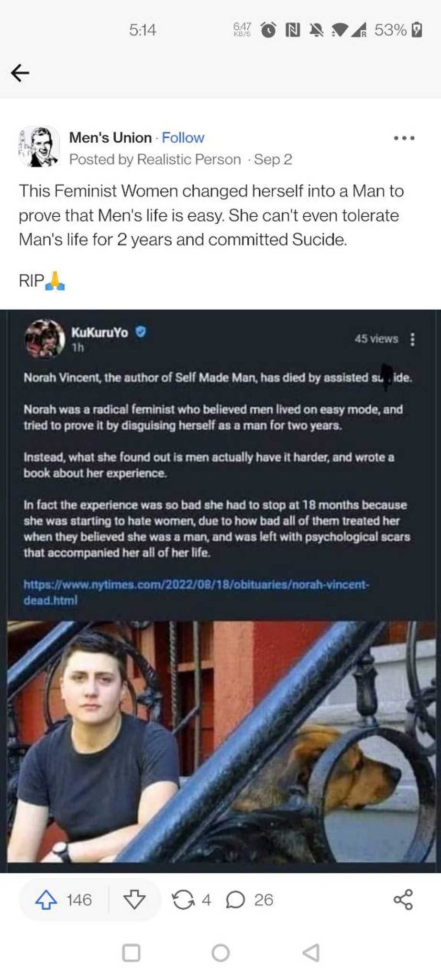Open the Men's Union space name

pos(110,138)
